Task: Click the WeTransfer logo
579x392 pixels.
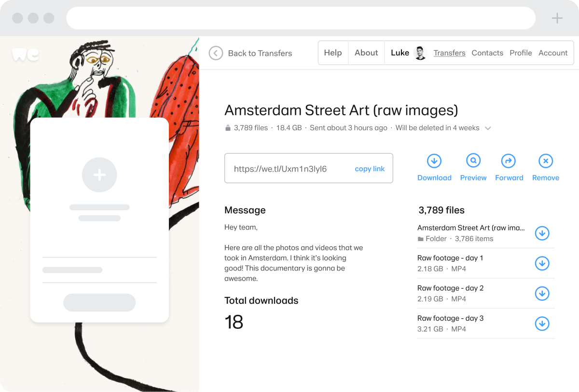Action: click(25, 54)
